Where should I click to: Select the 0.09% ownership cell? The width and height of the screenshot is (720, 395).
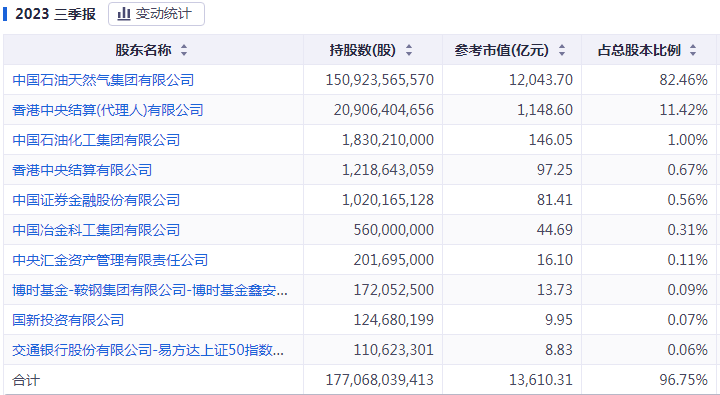(x=687, y=290)
